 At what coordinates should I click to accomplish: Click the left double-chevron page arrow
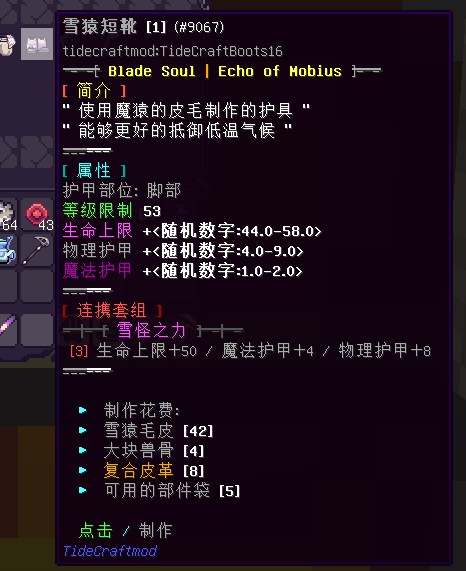point(8,152)
